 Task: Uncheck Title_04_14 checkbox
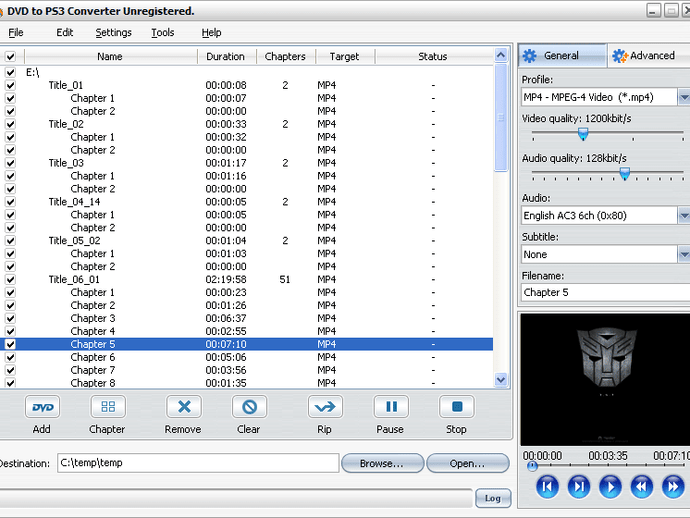(x=10, y=202)
